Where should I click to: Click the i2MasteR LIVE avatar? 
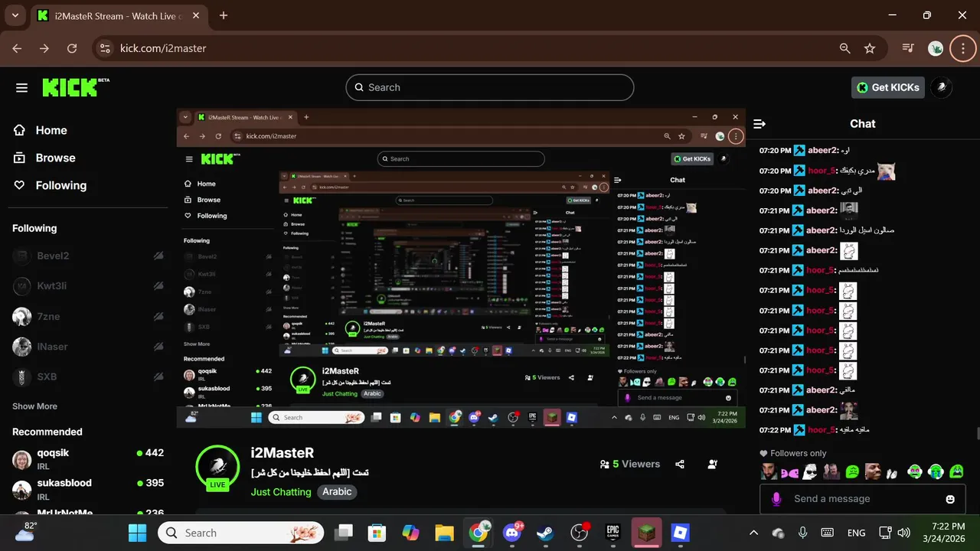(x=218, y=467)
